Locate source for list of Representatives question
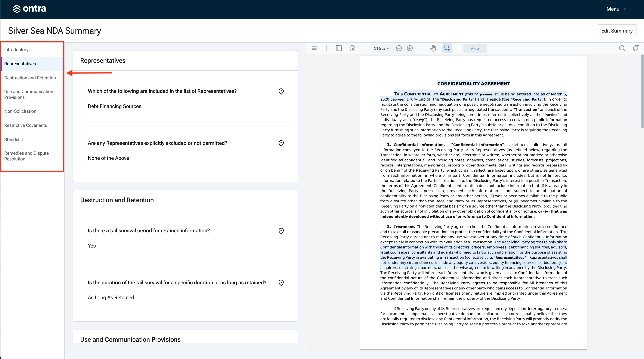This screenshot has width=644, height=359. click(x=281, y=92)
